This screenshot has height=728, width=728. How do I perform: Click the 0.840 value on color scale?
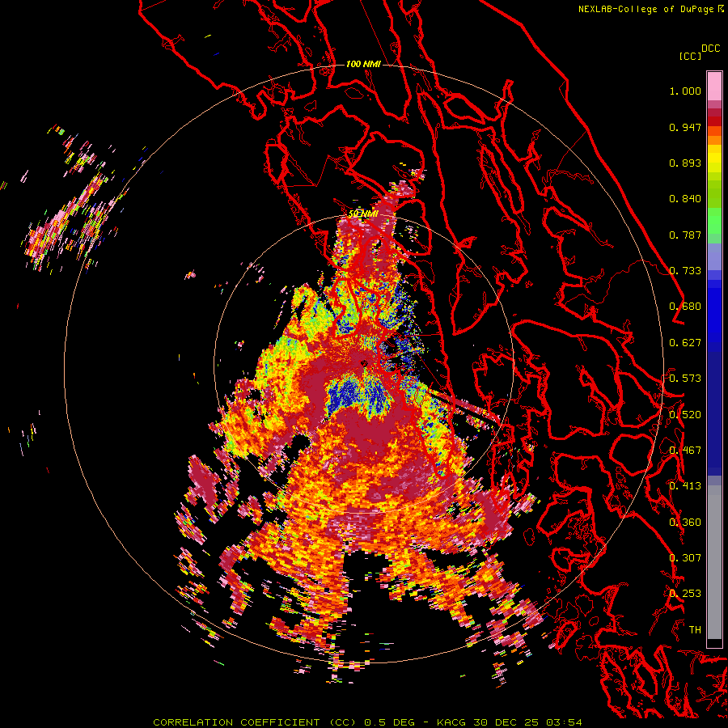coord(685,199)
